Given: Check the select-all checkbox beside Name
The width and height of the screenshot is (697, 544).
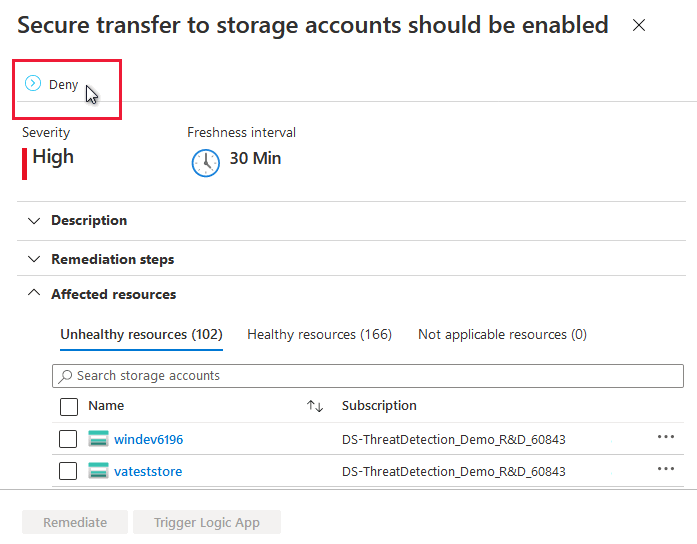Looking at the screenshot, I should click(69, 407).
